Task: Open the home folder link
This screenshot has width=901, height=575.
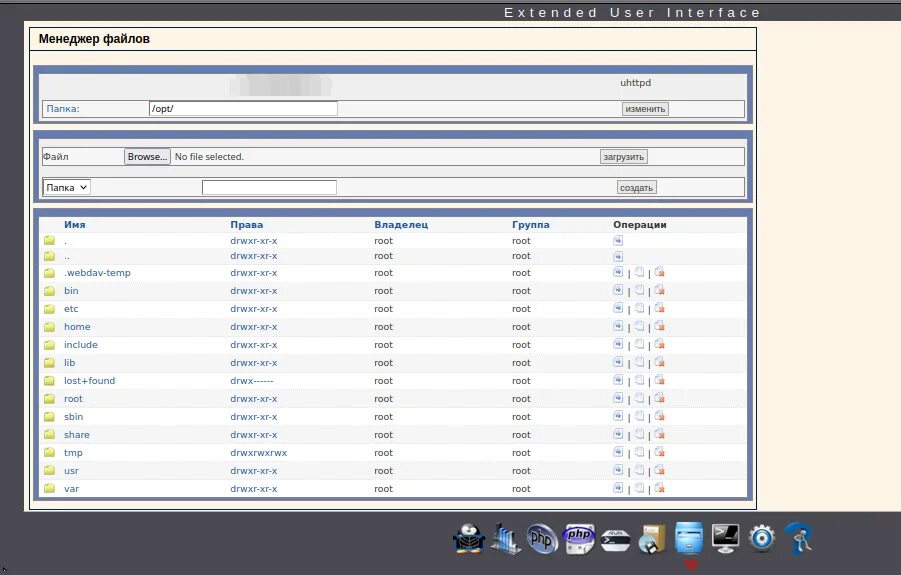Action: [x=77, y=326]
